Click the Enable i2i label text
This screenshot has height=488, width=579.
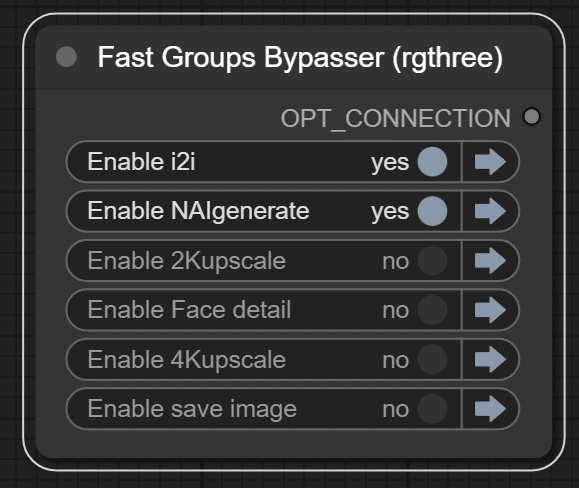141,162
